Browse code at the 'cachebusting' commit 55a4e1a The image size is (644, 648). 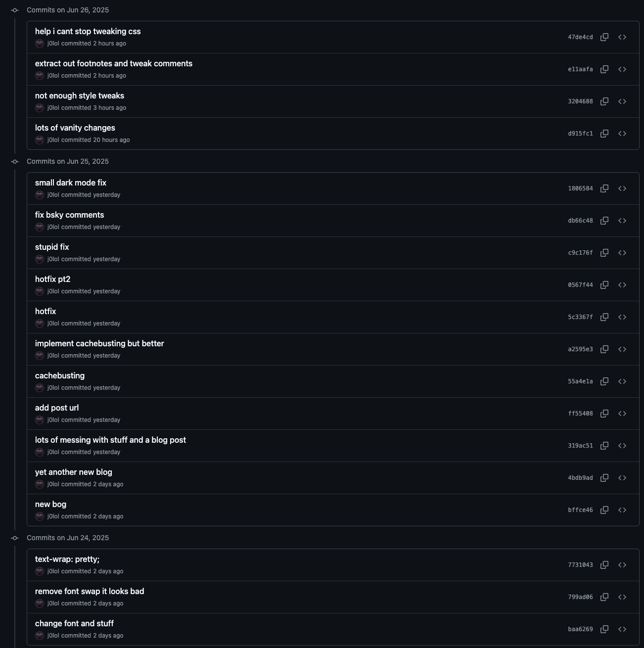(622, 381)
